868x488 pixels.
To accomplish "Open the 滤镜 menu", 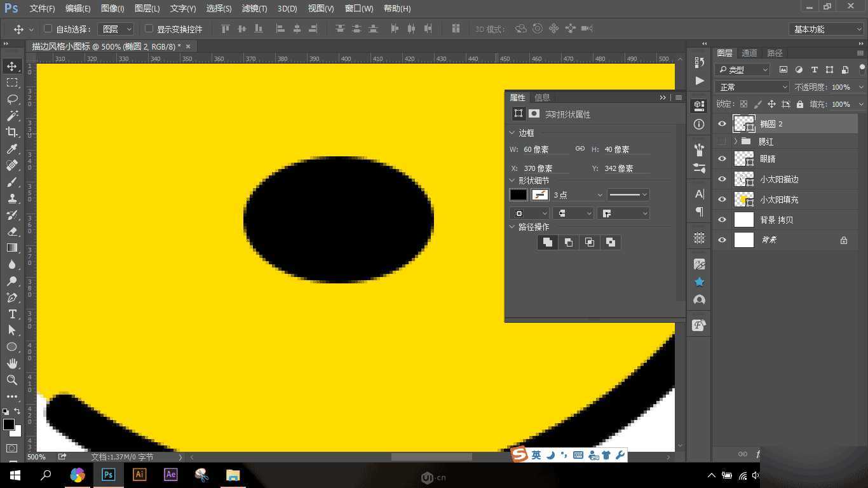I will coord(253,8).
